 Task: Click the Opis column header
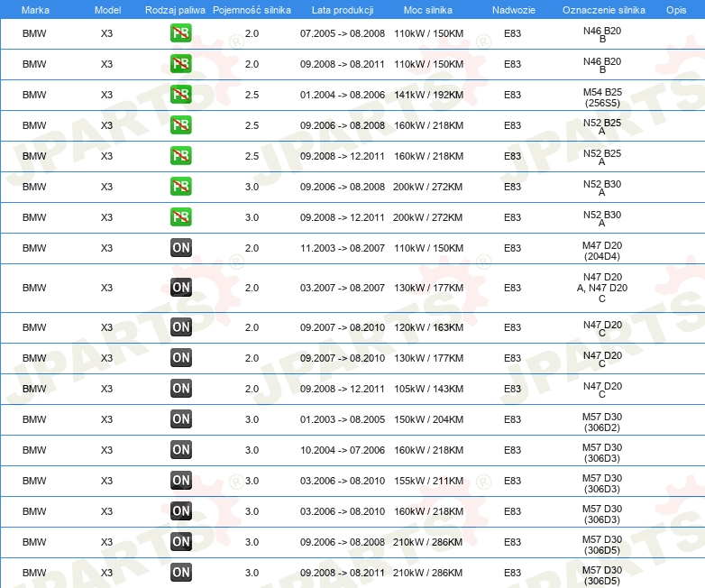tap(675, 9)
